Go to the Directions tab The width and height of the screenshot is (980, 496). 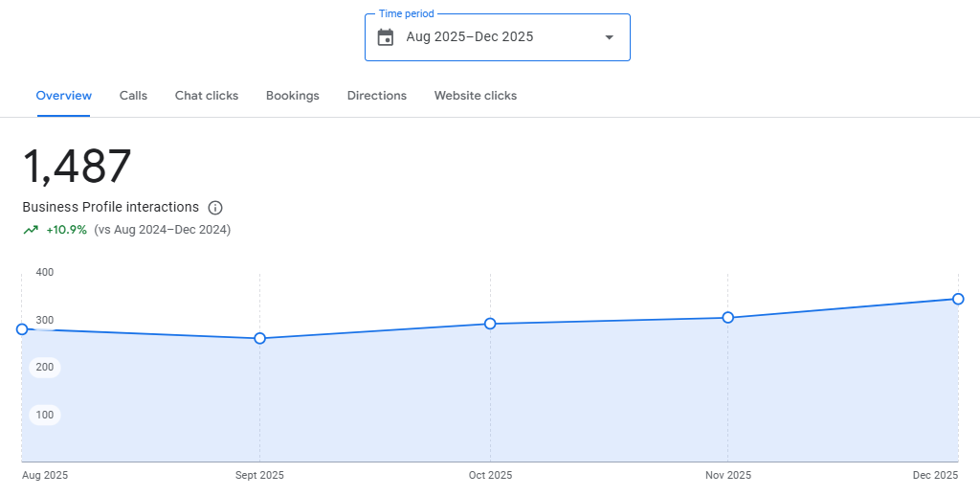pyautogui.click(x=377, y=96)
